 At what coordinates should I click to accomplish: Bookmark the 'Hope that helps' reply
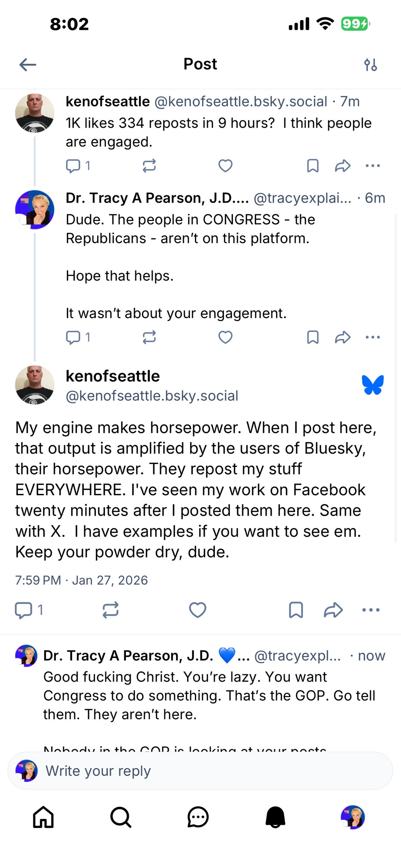point(312,337)
